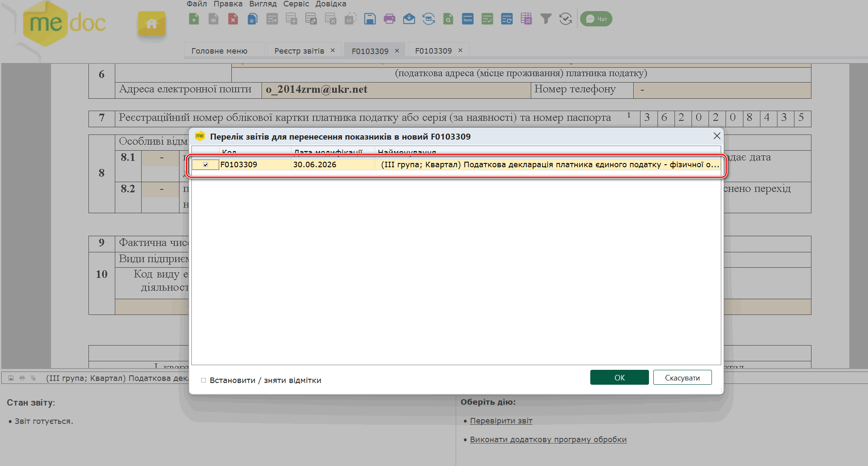Click the x2 duplicate icon
The width and height of the screenshot is (868, 466).
pyautogui.click(x=350, y=19)
